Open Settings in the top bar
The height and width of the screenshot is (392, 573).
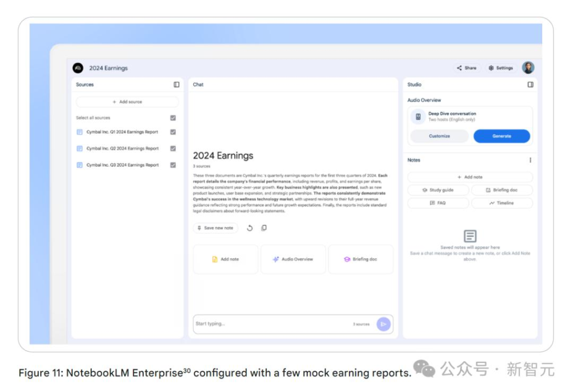500,68
